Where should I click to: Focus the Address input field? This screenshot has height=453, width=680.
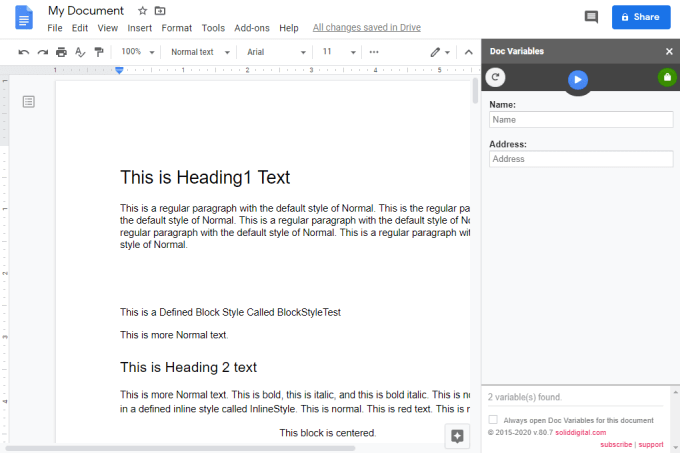click(581, 159)
